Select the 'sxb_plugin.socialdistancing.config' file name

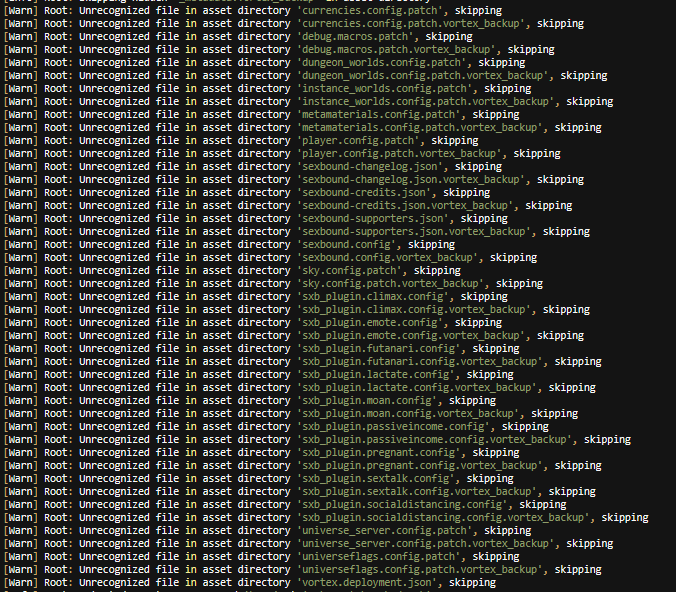(402, 504)
